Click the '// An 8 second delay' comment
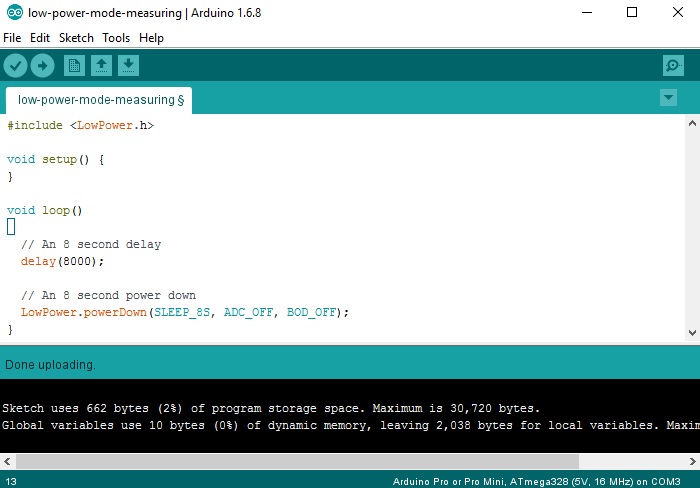This screenshot has height=488, width=700. tap(91, 244)
